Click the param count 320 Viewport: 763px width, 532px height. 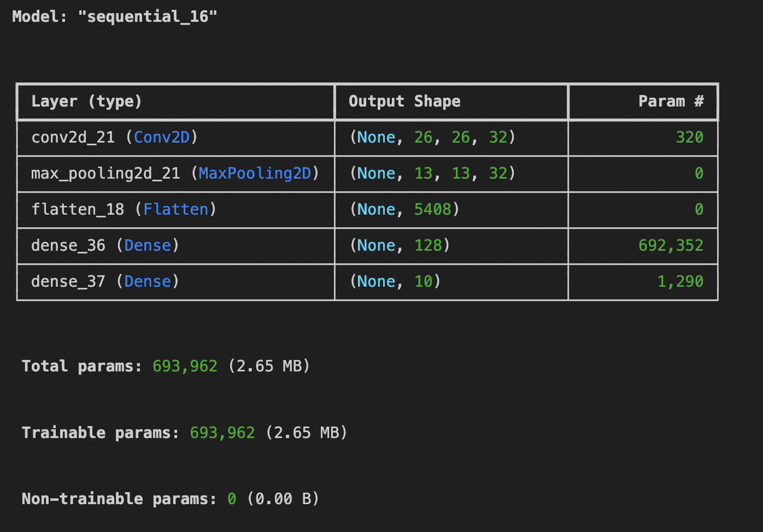(690, 137)
